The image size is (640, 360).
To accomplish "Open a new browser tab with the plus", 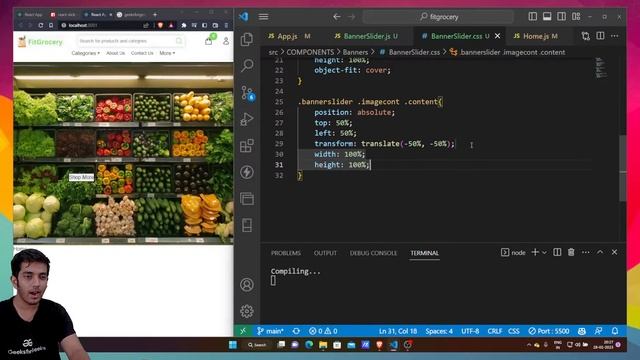I will [155, 14].
